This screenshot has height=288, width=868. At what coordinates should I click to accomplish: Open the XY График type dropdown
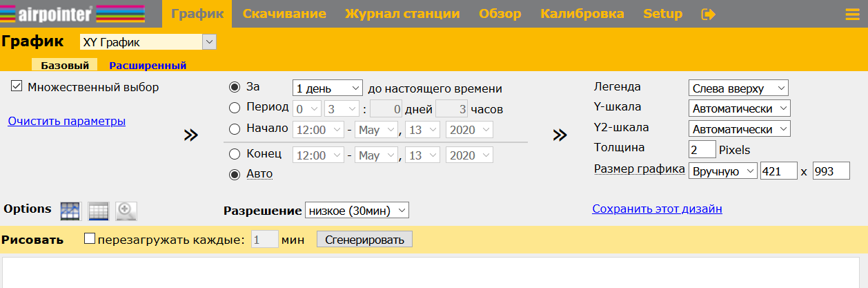(148, 43)
